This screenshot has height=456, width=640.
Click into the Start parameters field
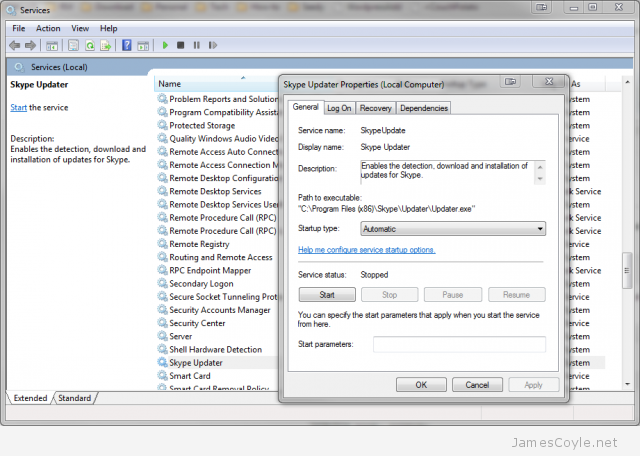coord(459,344)
